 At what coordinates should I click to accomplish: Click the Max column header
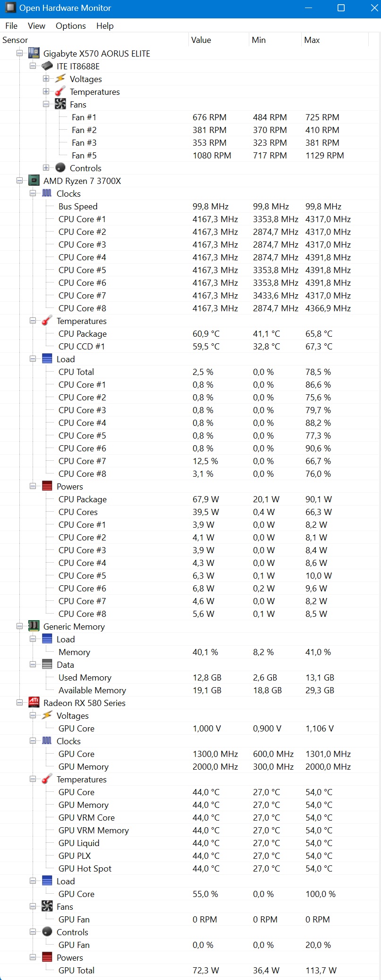pos(335,40)
